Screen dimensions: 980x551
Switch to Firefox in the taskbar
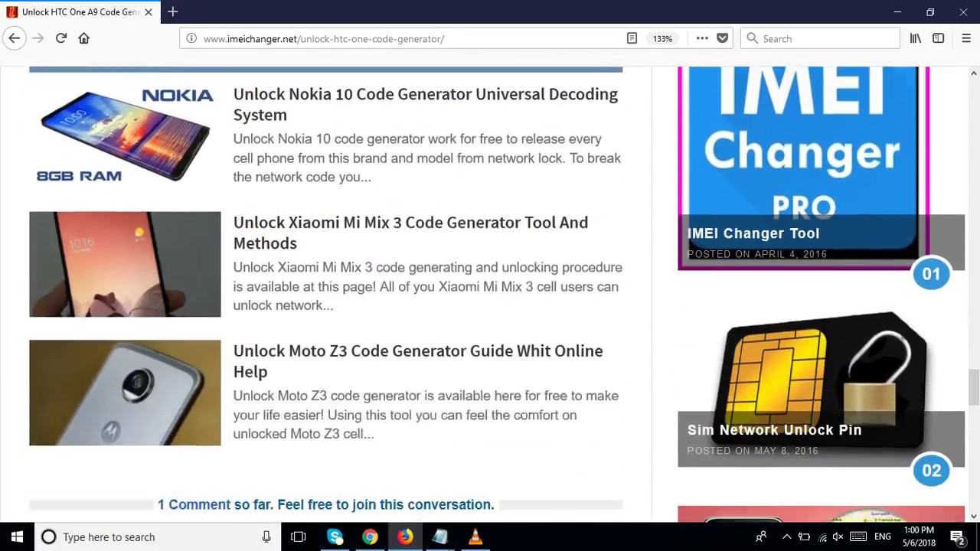tap(405, 536)
